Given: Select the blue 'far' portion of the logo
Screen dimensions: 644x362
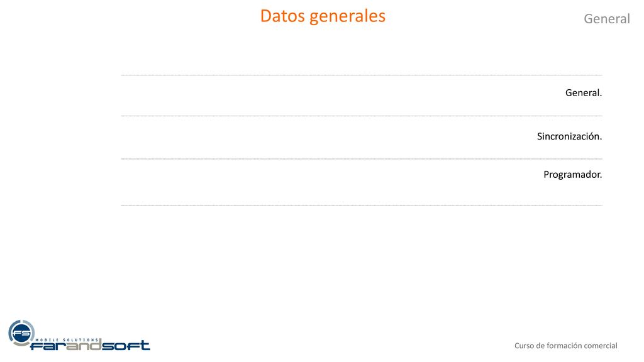Looking at the screenshot, I should click(48, 346).
